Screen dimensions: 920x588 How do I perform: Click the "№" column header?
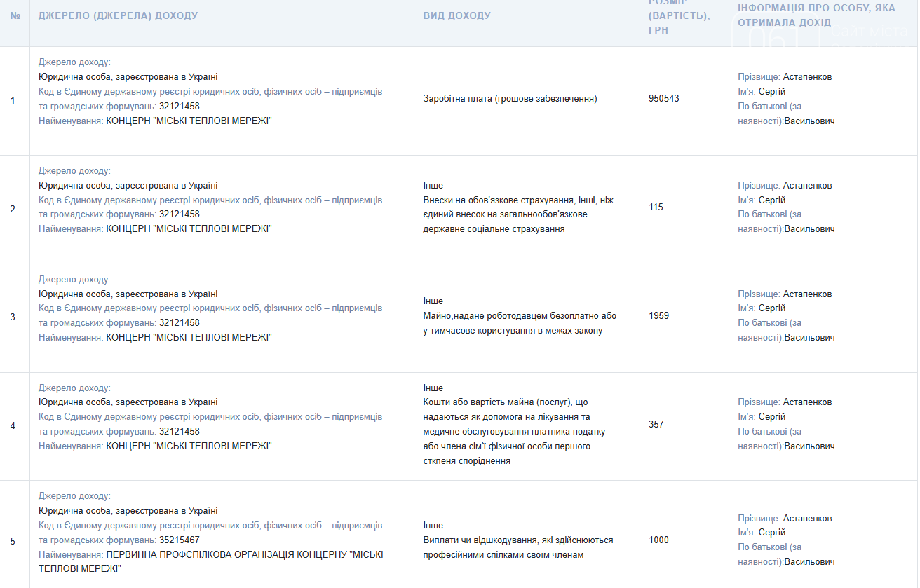15,15
